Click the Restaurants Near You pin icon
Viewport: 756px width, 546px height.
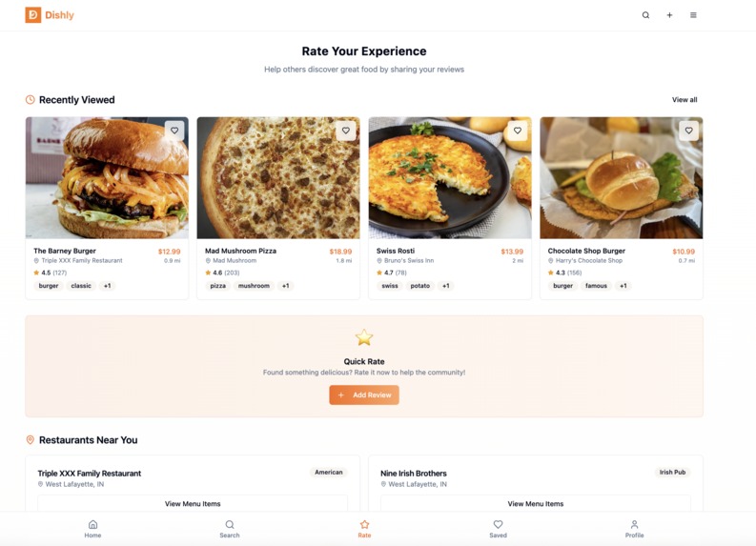[30, 440]
